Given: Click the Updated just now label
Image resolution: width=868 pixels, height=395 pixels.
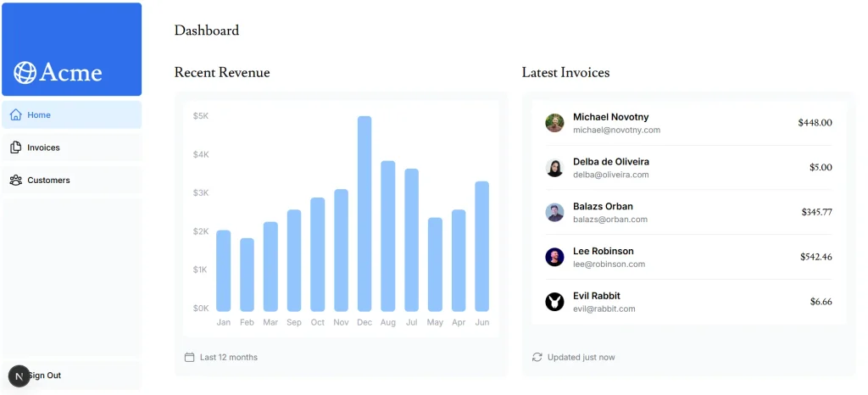Looking at the screenshot, I should point(581,358).
